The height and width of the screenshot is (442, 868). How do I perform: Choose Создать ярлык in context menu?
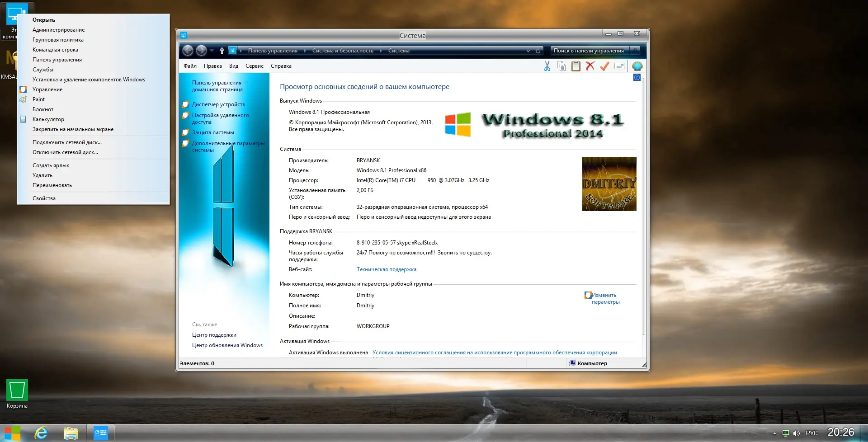pyautogui.click(x=94, y=165)
